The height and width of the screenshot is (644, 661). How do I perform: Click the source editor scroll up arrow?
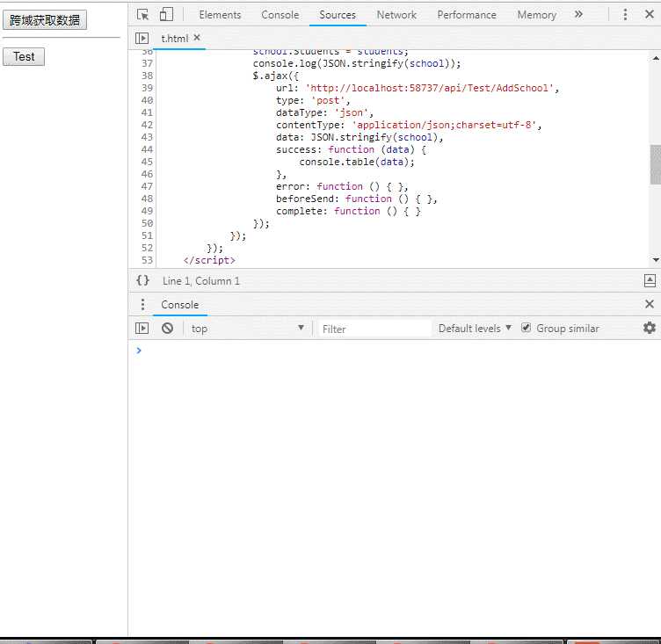coord(656,58)
